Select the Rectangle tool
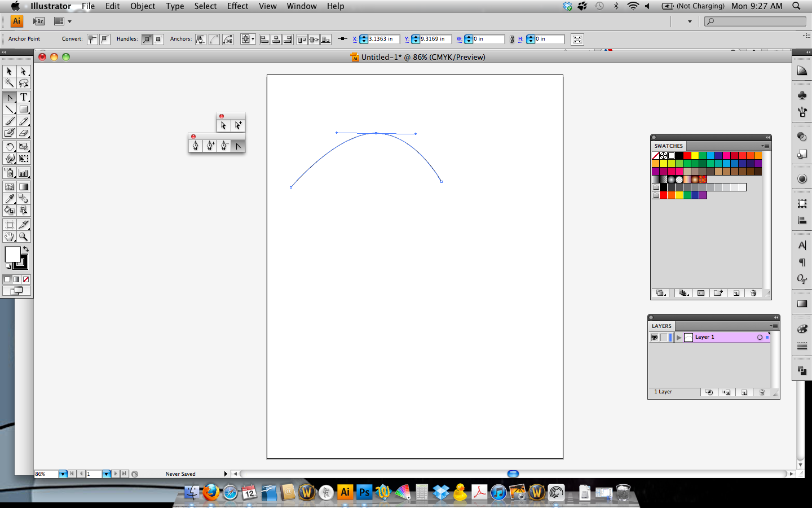 click(23, 110)
